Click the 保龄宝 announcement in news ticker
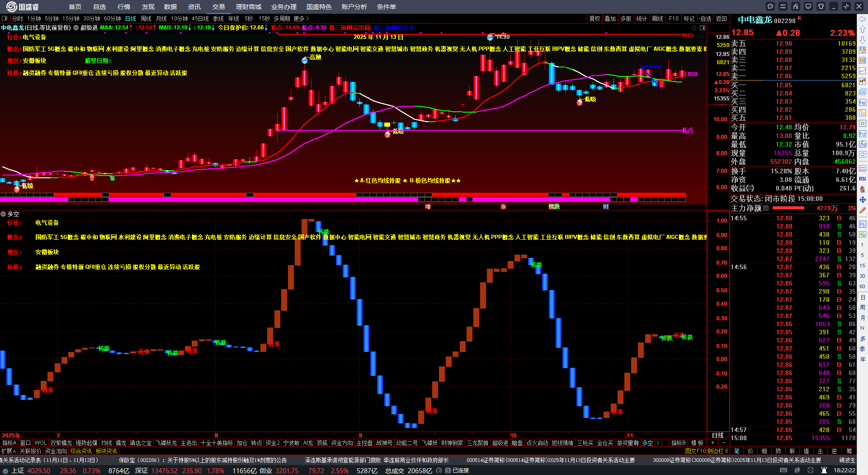 [x=203, y=460]
